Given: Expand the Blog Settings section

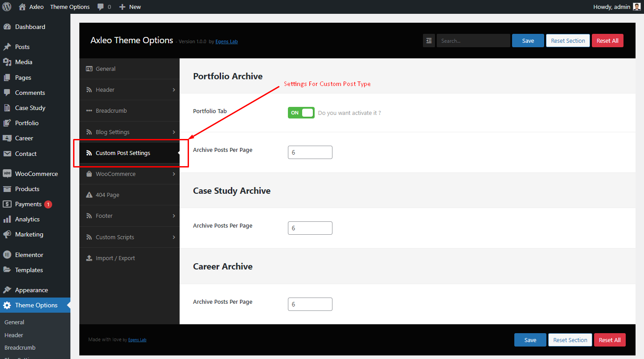Looking at the screenshot, I should [130, 132].
